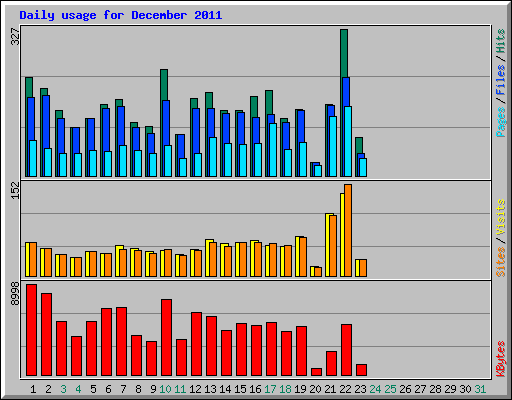This screenshot has width=512, height=400.
Task: Click the '8998' KBytes axis value
Action: tap(16, 294)
